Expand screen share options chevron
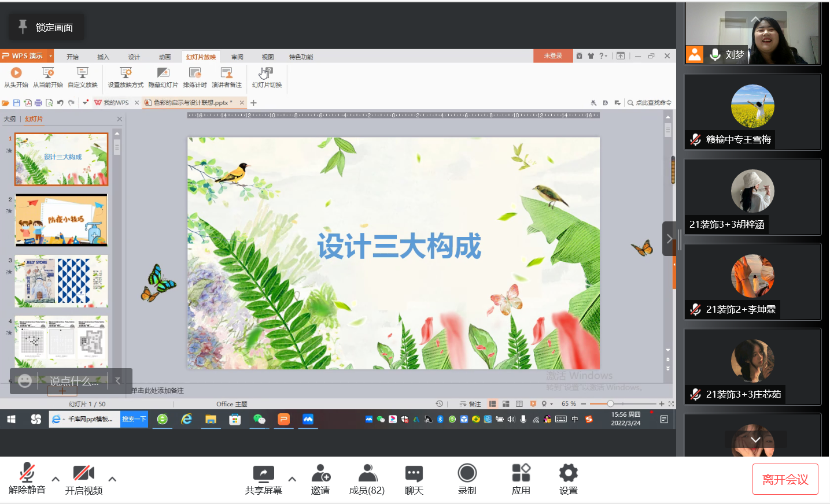 click(292, 480)
